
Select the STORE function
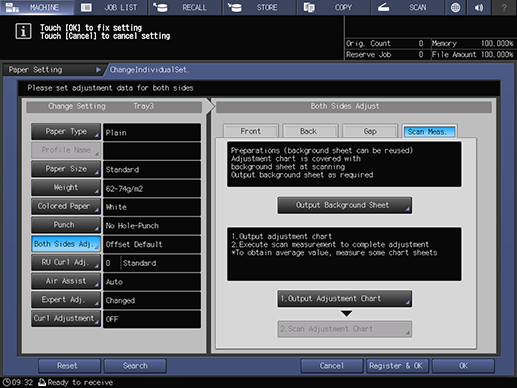point(260,7)
